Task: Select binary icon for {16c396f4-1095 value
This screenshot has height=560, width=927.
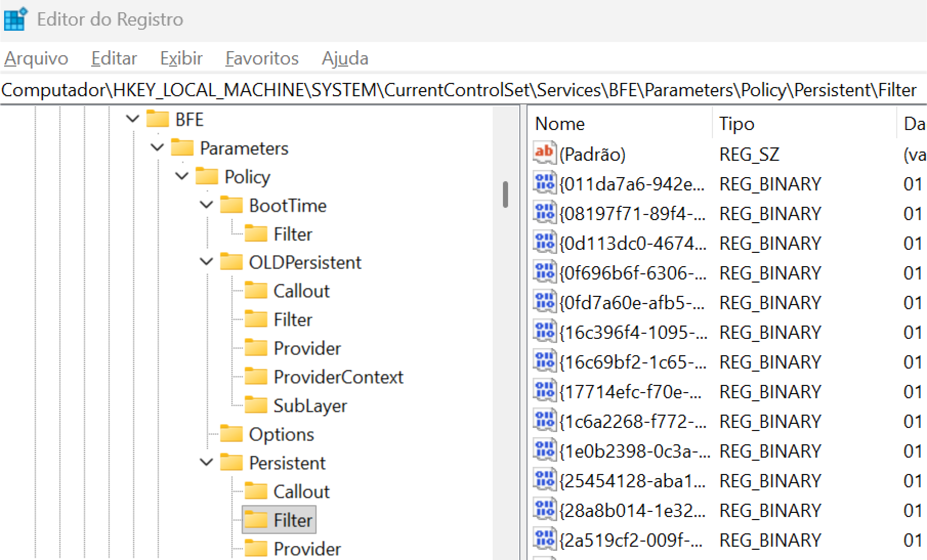Action: coord(544,331)
